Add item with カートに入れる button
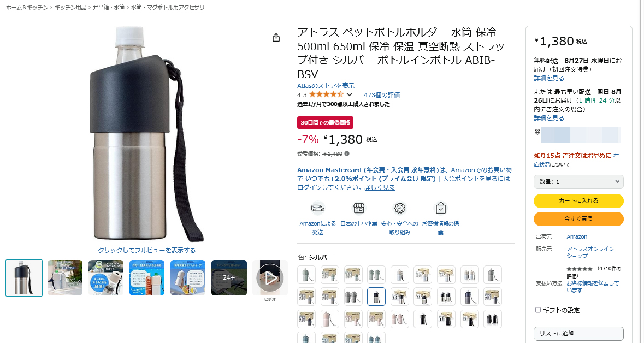The image size is (644, 343). click(x=578, y=201)
